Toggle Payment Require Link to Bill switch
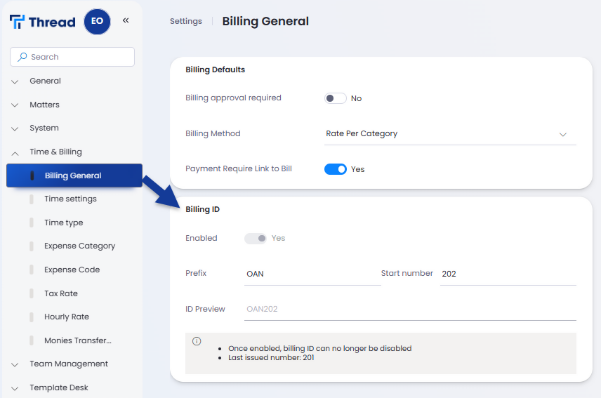Image resolution: width=601 pixels, height=398 pixels. (335, 169)
